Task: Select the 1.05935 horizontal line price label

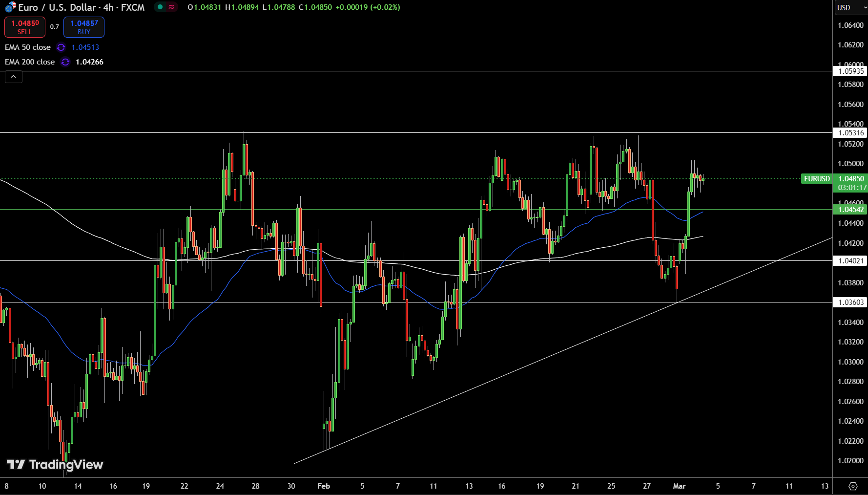Action: (x=850, y=71)
